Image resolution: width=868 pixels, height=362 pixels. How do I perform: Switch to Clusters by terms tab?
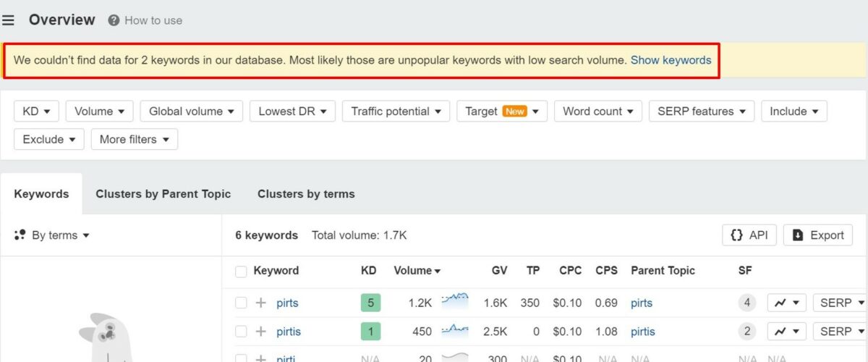306,194
